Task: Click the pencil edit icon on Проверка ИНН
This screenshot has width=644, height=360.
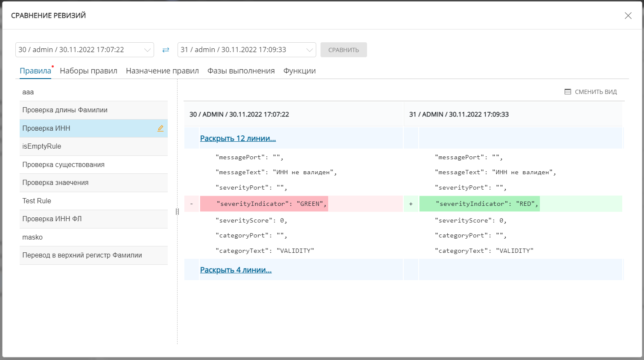Action: 160,128
